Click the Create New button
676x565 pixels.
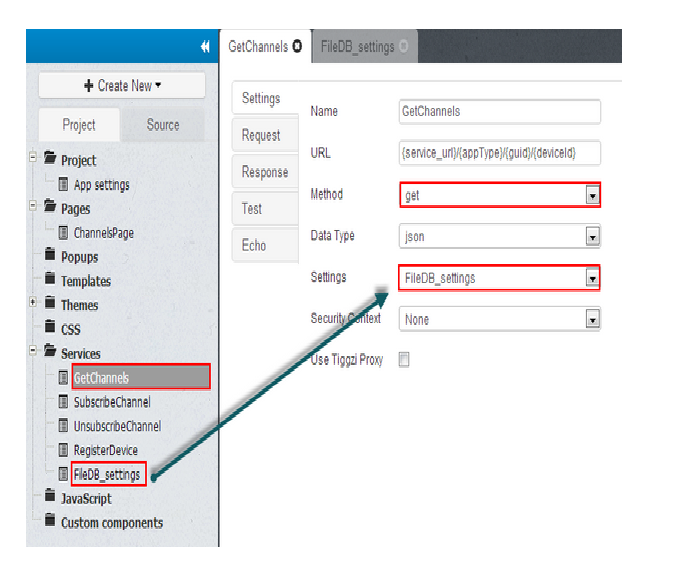coord(122,86)
